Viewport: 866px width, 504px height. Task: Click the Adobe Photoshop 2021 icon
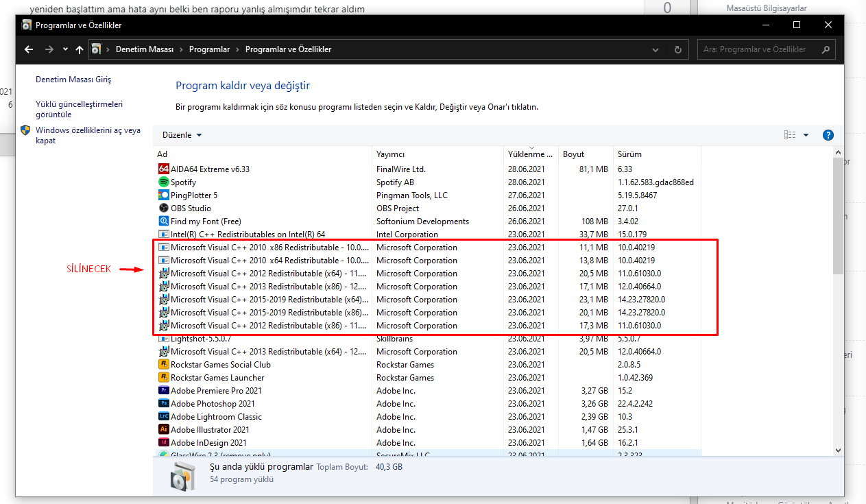[x=164, y=403]
